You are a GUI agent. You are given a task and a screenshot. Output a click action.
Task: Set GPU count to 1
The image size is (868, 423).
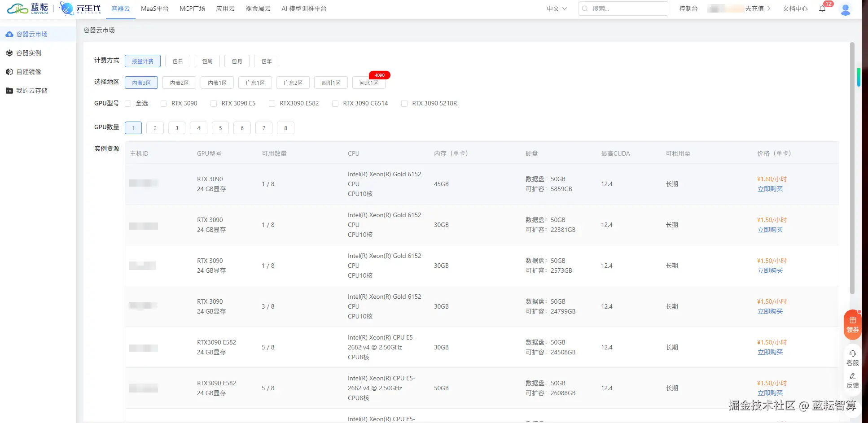133,128
